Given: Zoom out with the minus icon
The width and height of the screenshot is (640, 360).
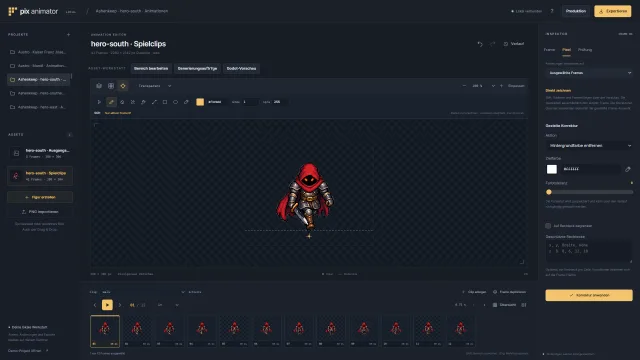Looking at the screenshot, I should click(464, 86).
